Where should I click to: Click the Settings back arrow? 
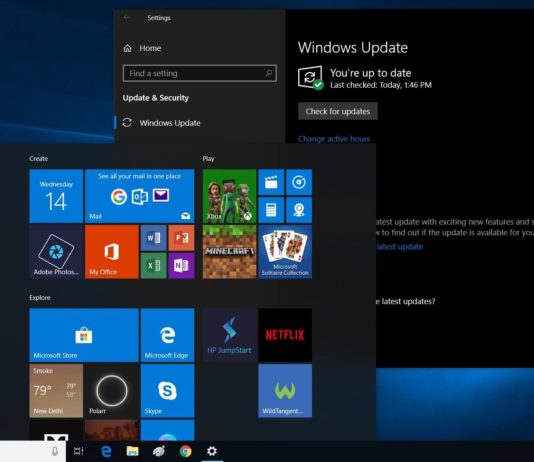(x=127, y=18)
